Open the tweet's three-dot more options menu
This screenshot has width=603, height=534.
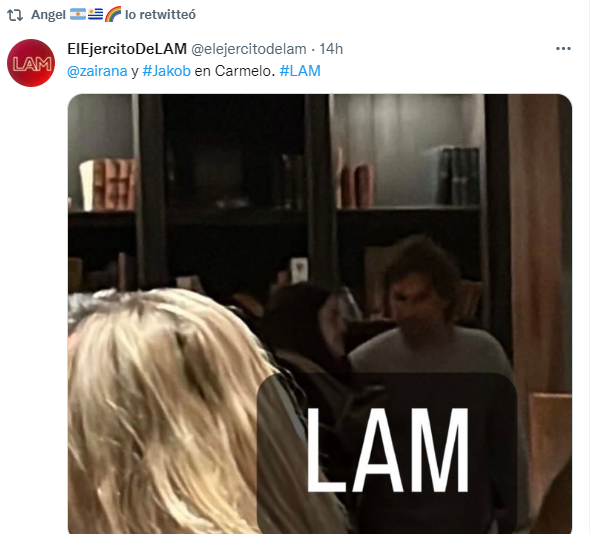pyautogui.click(x=563, y=49)
